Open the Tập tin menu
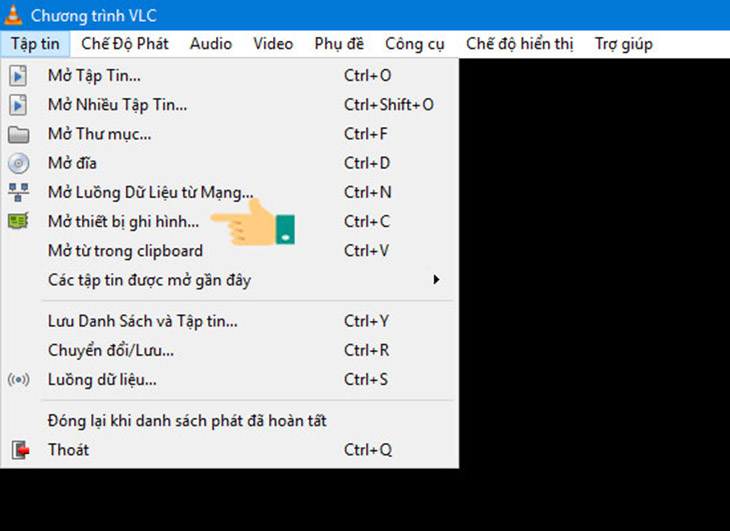730x531 pixels. coord(35,44)
